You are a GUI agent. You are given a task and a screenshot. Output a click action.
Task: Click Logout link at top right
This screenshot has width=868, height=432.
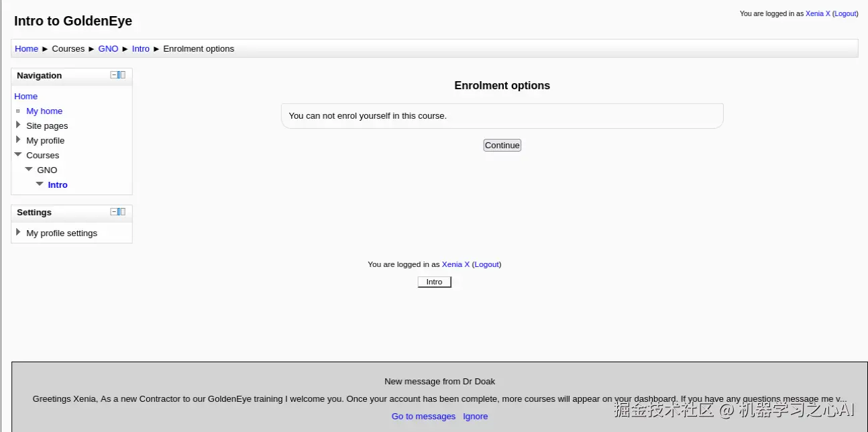point(845,13)
